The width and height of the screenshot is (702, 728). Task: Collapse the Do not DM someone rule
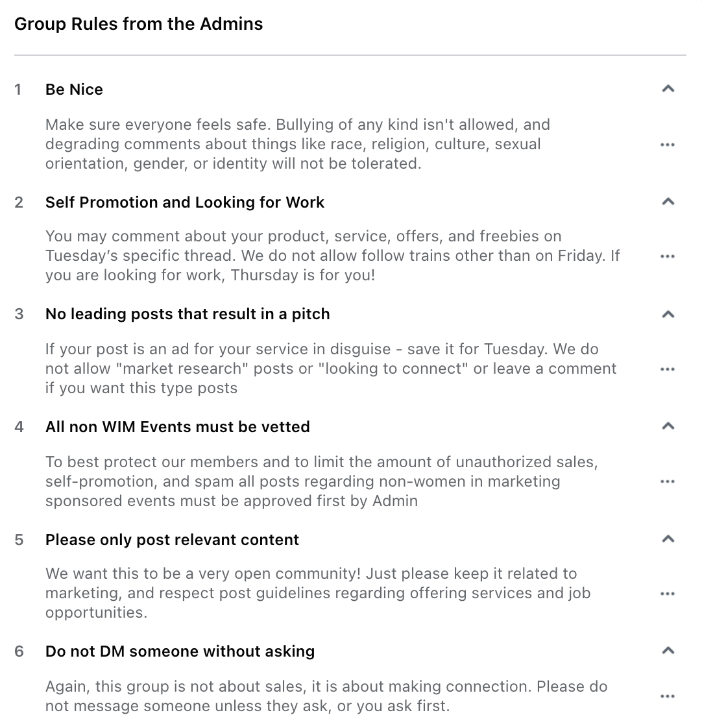click(668, 650)
